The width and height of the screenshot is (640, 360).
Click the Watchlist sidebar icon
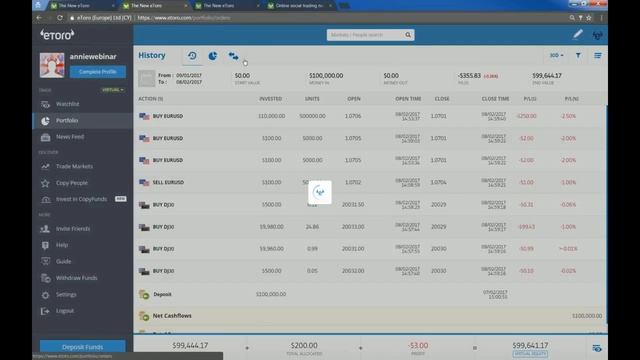click(45, 104)
